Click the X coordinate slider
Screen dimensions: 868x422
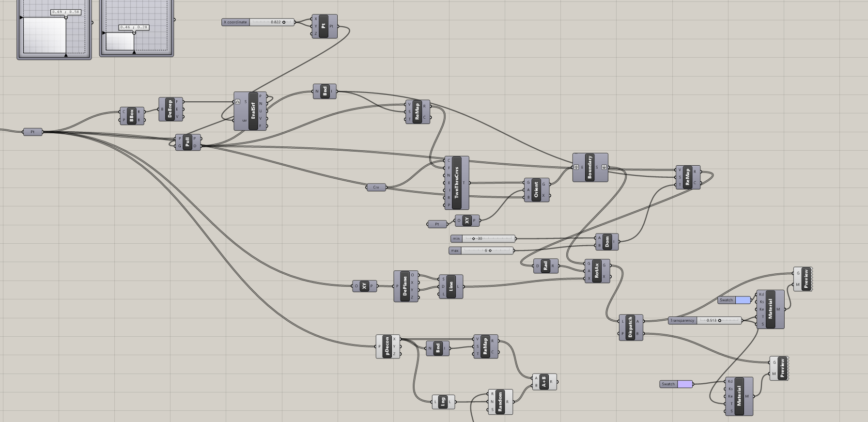pyautogui.click(x=272, y=22)
